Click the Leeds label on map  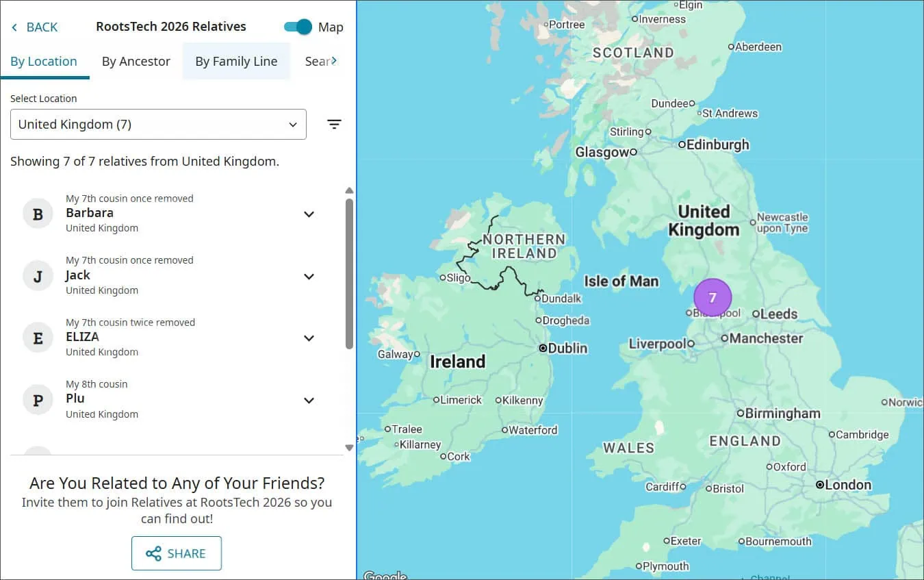tap(779, 314)
